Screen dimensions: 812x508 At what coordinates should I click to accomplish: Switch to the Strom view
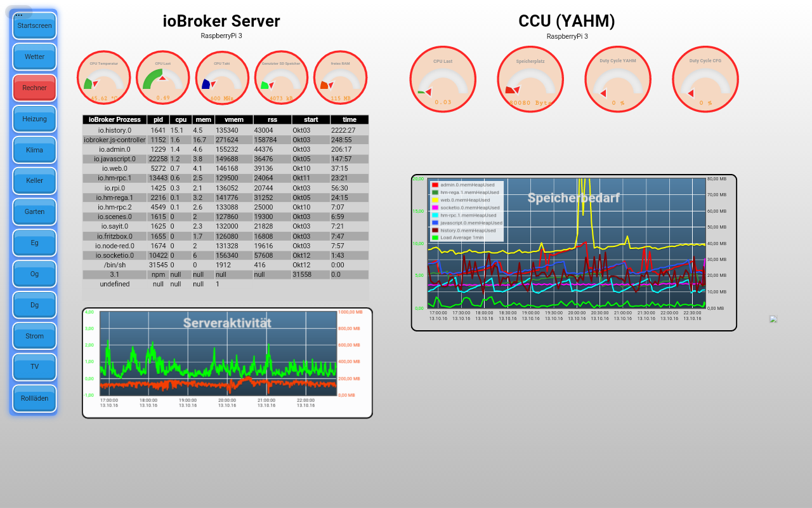[x=34, y=337]
